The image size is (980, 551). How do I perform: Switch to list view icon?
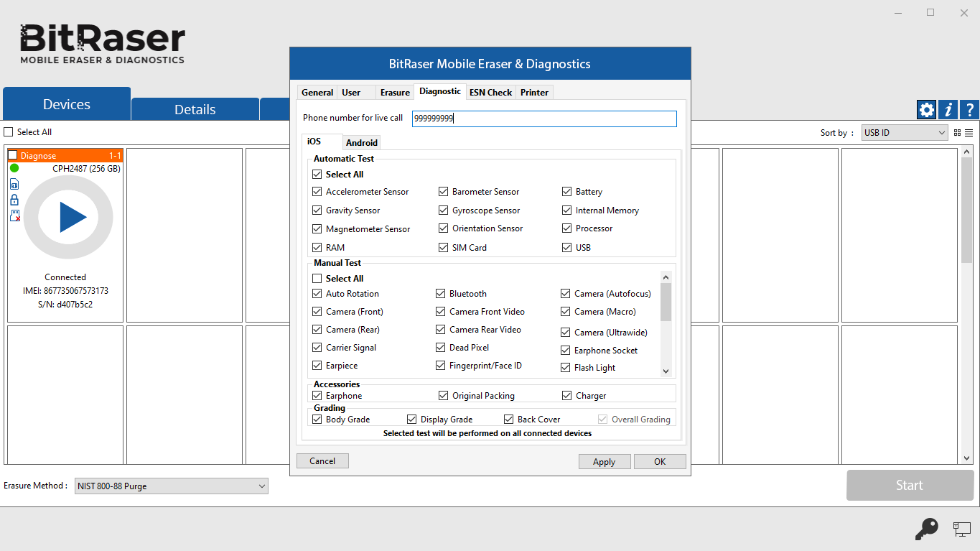coord(969,133)
